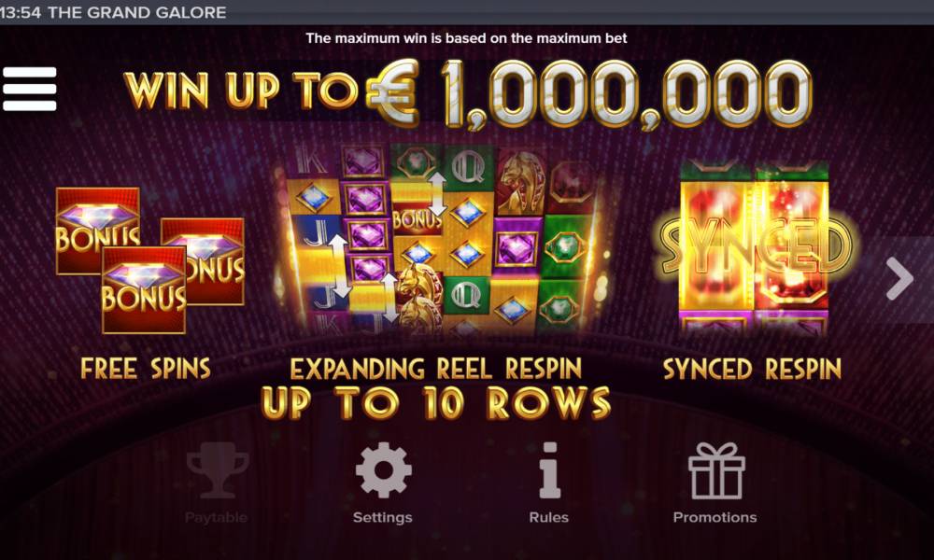Click the Win Up To €1,000,000 banner
Viewport: 934px width, 560px height.
(x=468, y=92)
